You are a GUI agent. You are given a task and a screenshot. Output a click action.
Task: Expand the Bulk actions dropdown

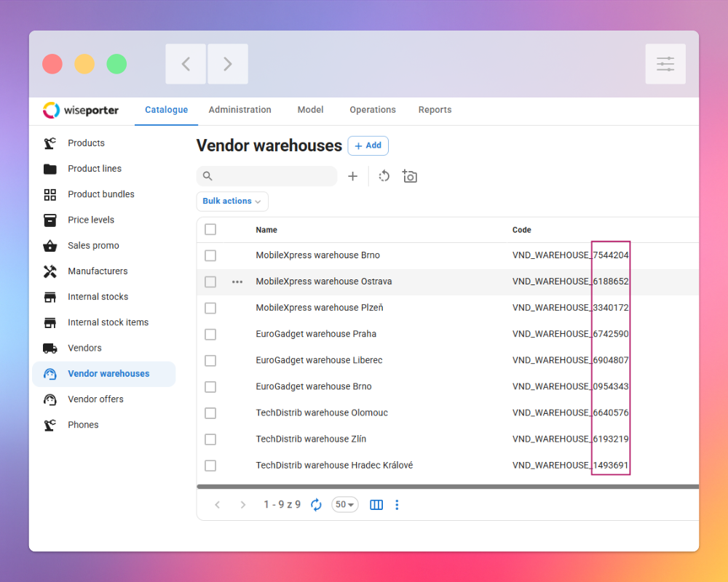[232, 202]
